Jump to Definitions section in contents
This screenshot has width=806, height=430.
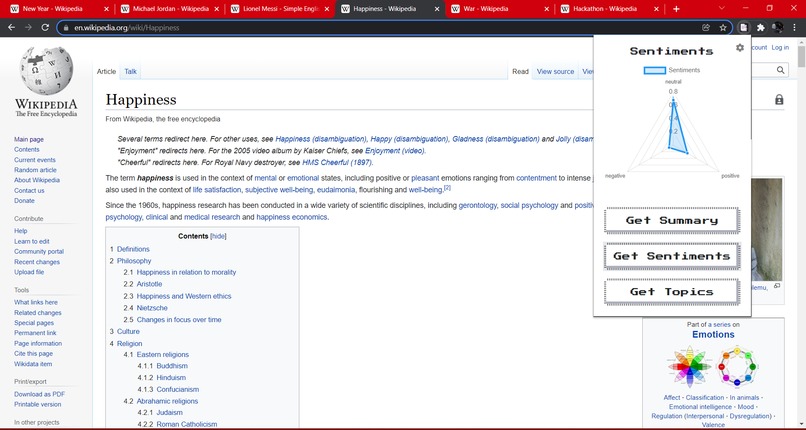click(x=133, y=249)
